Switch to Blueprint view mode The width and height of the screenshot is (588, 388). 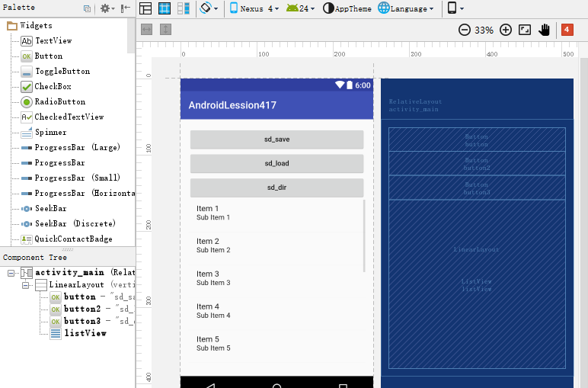[x=165, y=8]
